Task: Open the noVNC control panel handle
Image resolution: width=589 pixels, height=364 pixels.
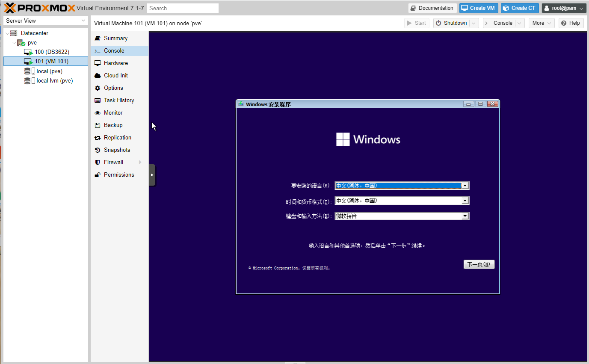Action: tap(152, 175)
